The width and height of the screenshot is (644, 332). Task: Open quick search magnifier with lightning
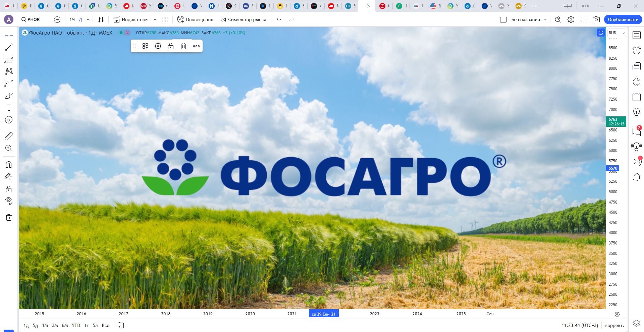558,19
